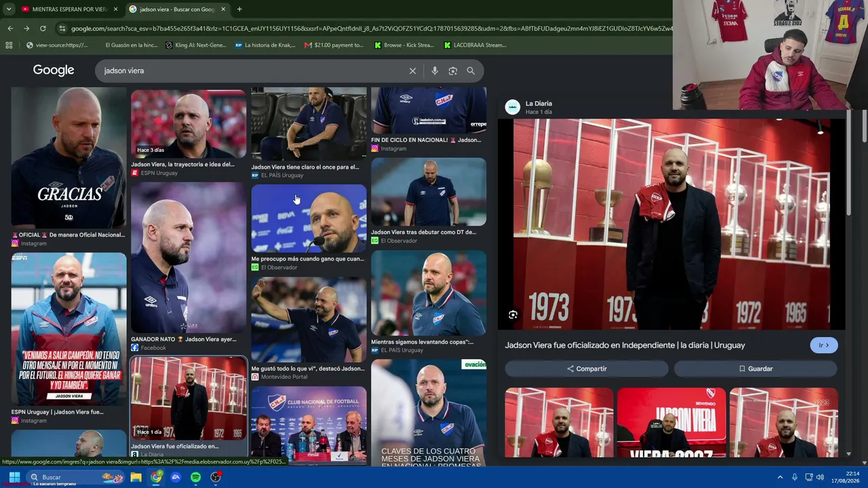Open File Explorer from the taskbar
The width and height of the screenshot is (868, 488).
click(136, 477)
